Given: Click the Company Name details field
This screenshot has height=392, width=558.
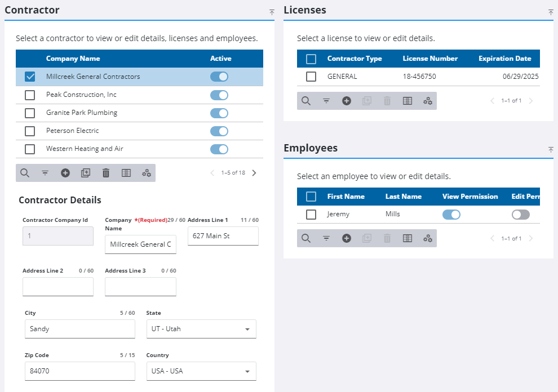Looking at the screenshot, I should (x=140, y=244).
